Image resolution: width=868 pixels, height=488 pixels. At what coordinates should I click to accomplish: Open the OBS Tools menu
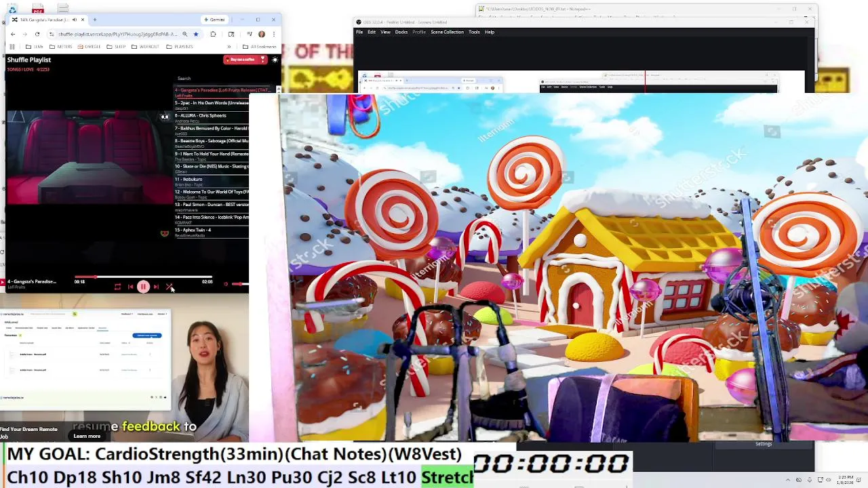pyautogui.click(x=474, y=32)
